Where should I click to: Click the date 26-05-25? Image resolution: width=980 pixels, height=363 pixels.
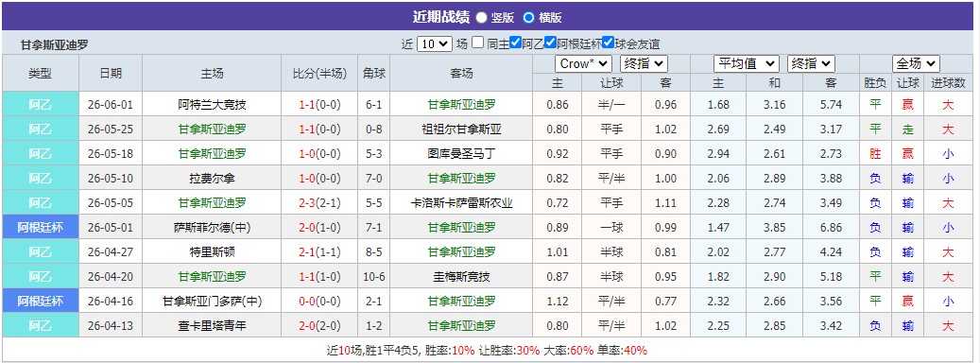111,130
